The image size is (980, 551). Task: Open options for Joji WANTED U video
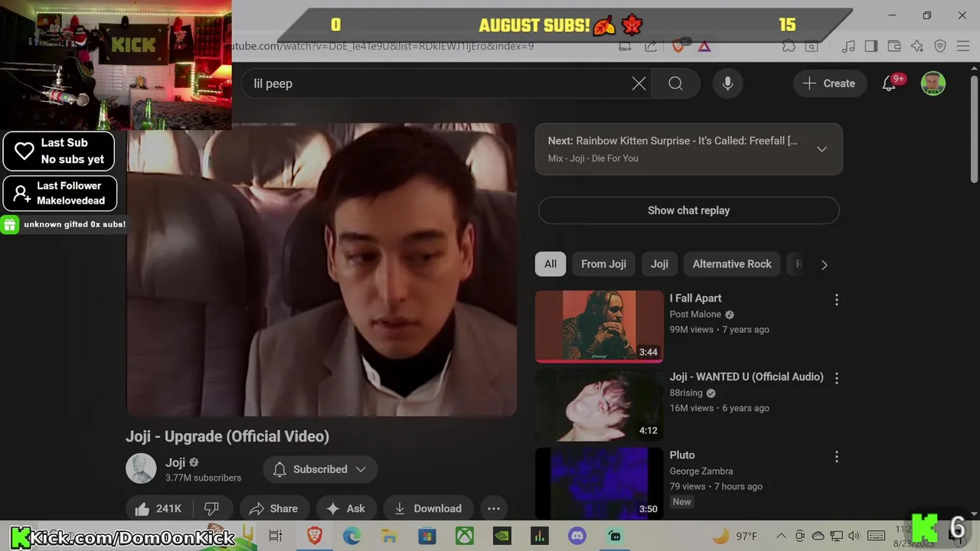[x=836, y=378]
